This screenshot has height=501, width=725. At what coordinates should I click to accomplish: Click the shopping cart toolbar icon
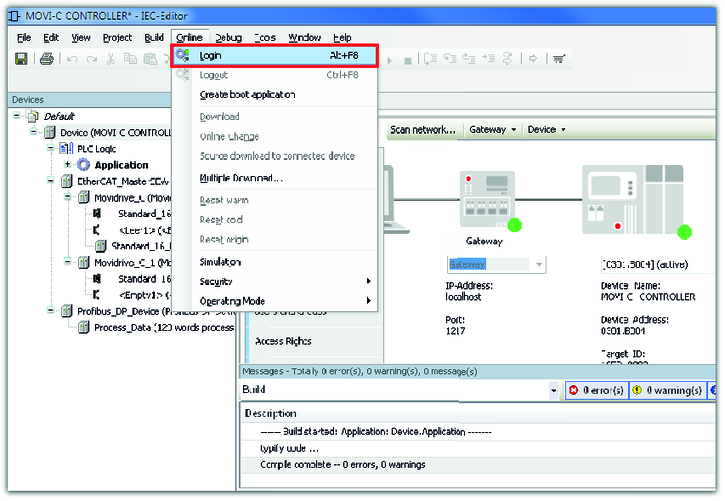click(558, 59)
